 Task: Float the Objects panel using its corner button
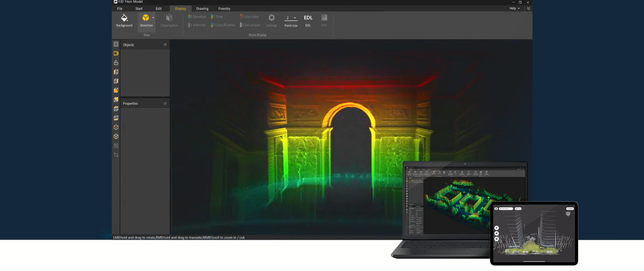pyautogui.click(x=165, y=45)
